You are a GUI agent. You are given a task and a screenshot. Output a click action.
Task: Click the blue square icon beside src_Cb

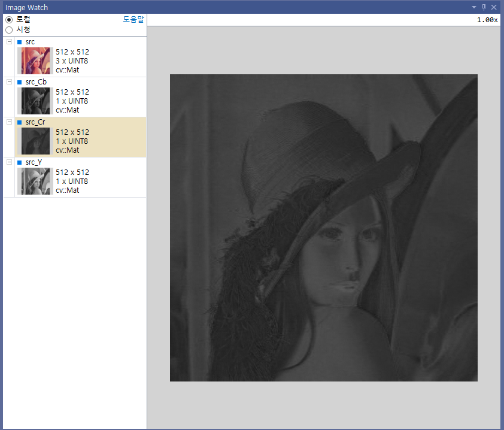pyautogui.click(x=19, y=82)
